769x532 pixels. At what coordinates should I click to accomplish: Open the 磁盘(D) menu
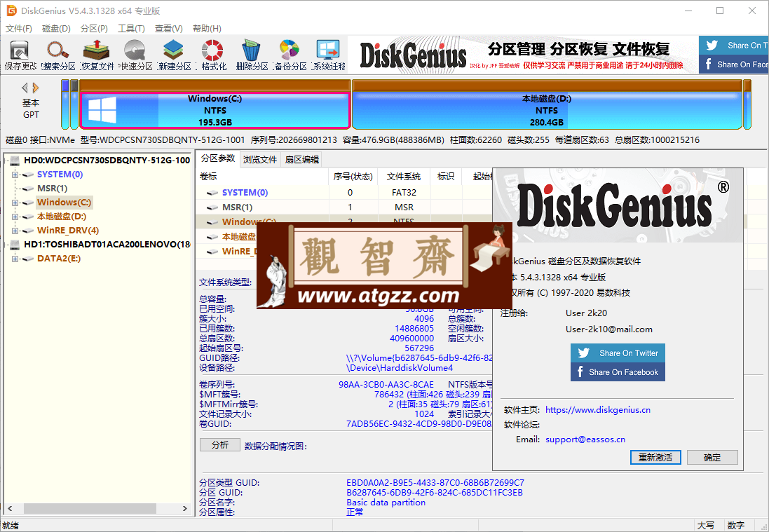click(x=56, y=29)
